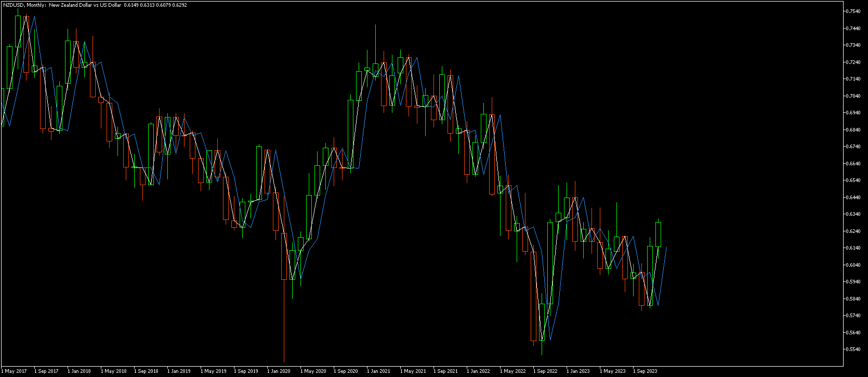Click the 0.7040 price scale label
Image resolution: width=868 pixels, height=377 pixels.
click(x=853, y=96)
